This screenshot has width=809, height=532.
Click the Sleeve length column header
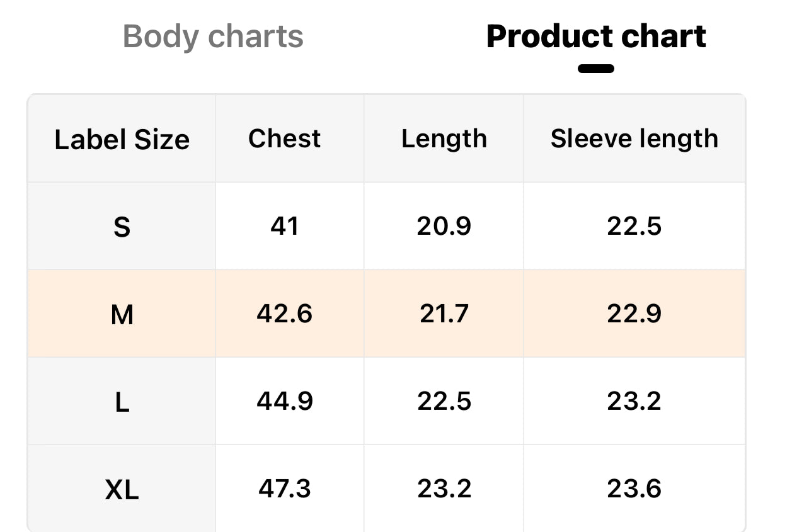[x=634, y=139]
